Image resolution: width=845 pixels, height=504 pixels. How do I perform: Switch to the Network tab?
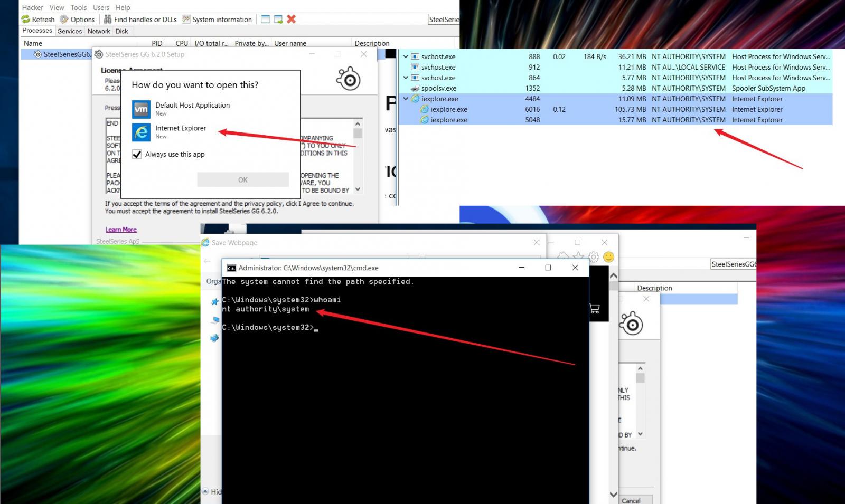(99, 31)
